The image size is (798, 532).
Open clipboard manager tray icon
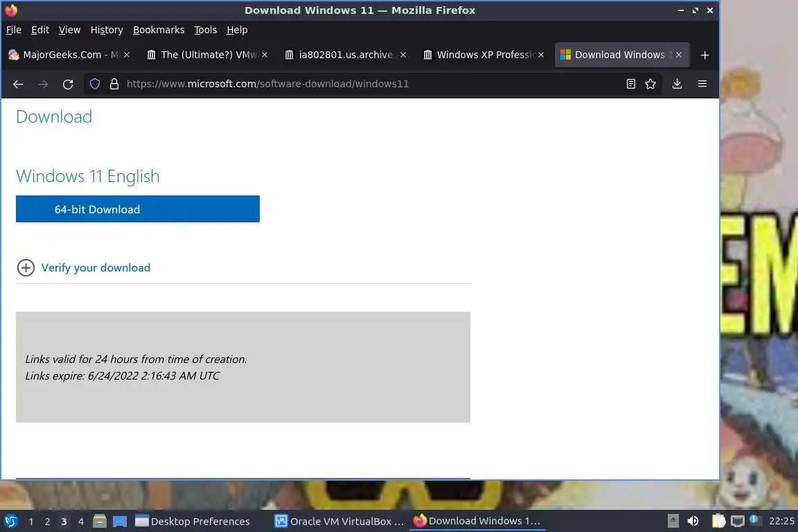(x=718, y=521)
